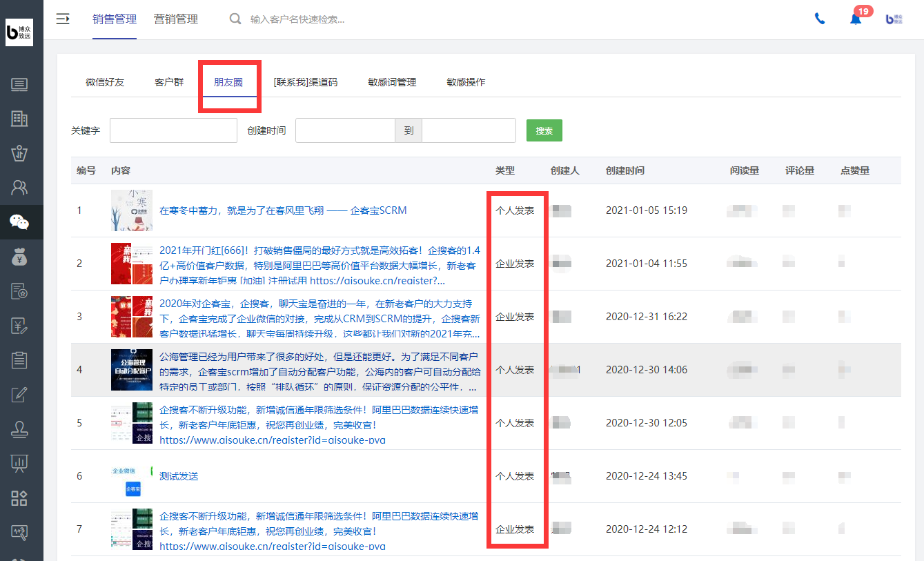Open the monitor dashboard sidebar icon
Image resolution: width=924 pixels, height=561 pixels.
[x=19, y=85]
